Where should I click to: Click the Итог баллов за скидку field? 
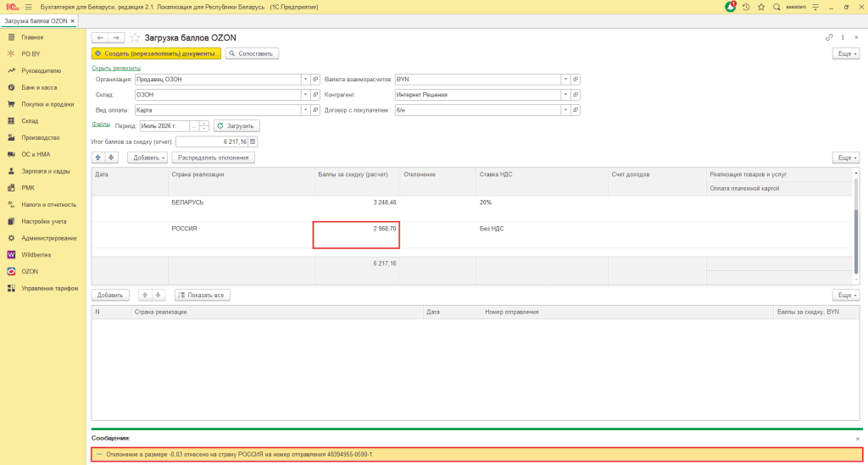pos(212,141)
